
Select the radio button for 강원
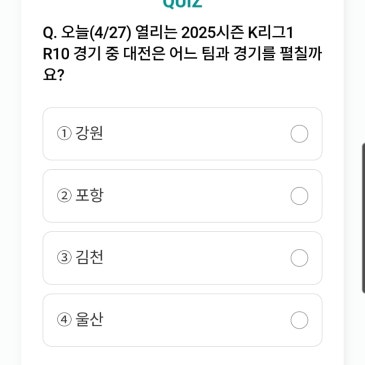(x=299, y=134)
